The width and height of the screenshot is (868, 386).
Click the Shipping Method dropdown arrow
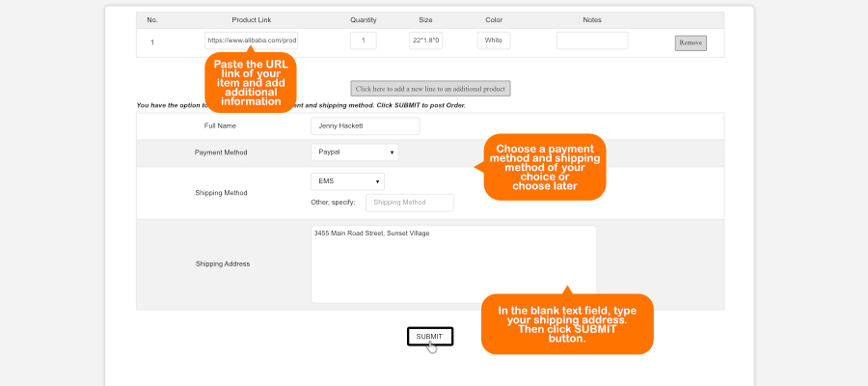point(377,181)
